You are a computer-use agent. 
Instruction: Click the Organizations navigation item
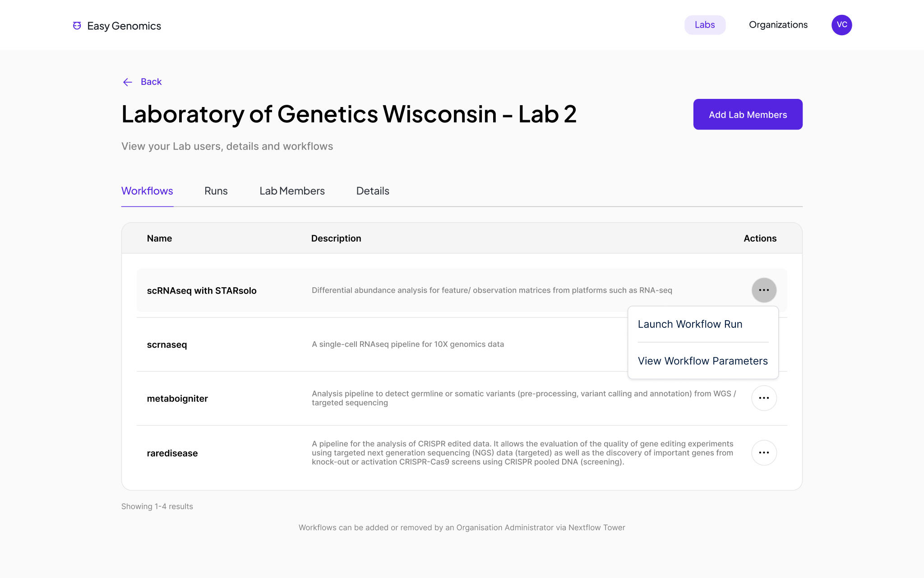(778, 25)
